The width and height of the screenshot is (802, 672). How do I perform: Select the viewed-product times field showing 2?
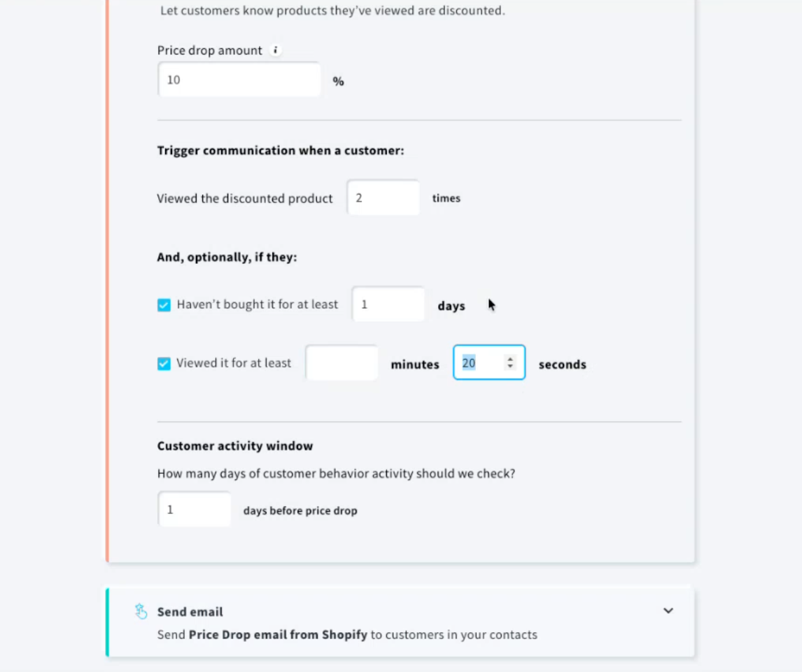(383, 197)
